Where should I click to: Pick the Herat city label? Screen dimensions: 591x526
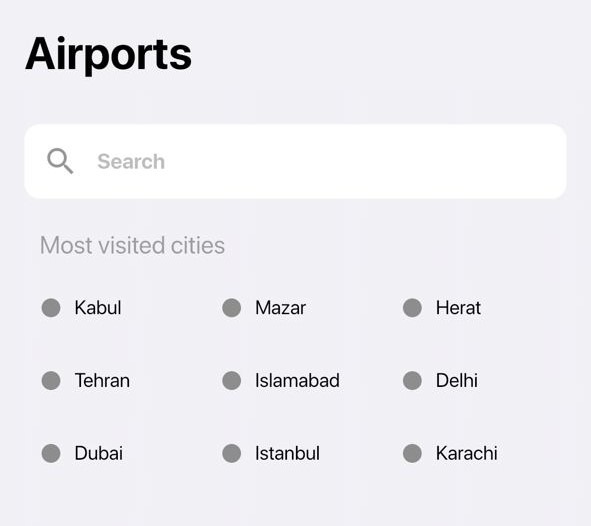458,308
